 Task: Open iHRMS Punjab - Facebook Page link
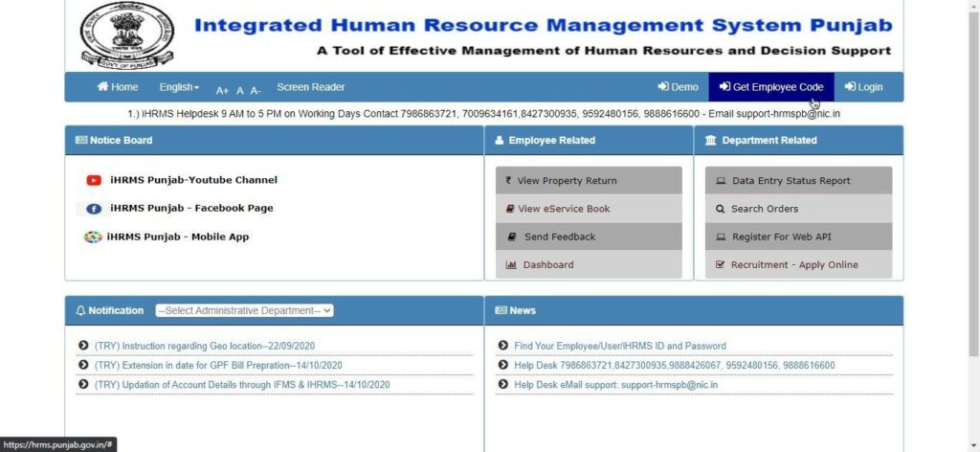click(191, 208)
